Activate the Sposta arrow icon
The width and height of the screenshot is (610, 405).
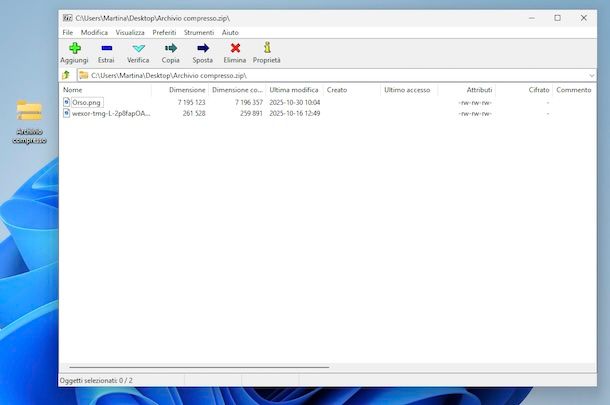(x=203, y=48)
